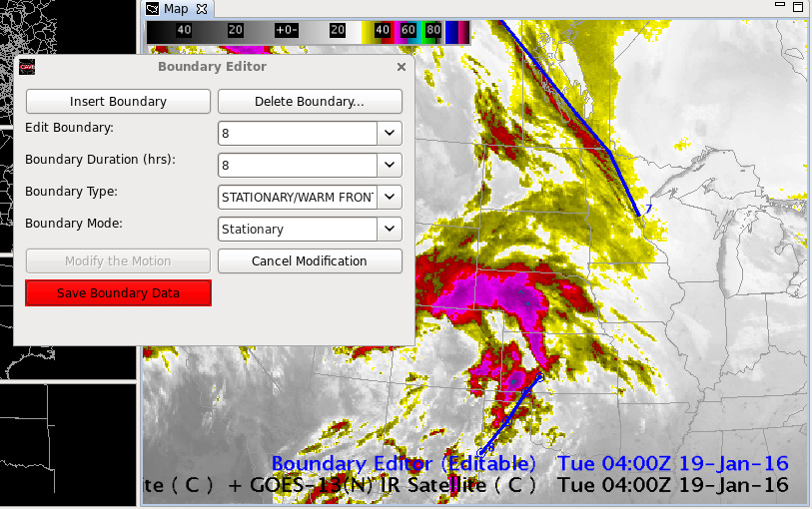
Task: Click the Insert Boundary button
Action: (x=118, y=102)
